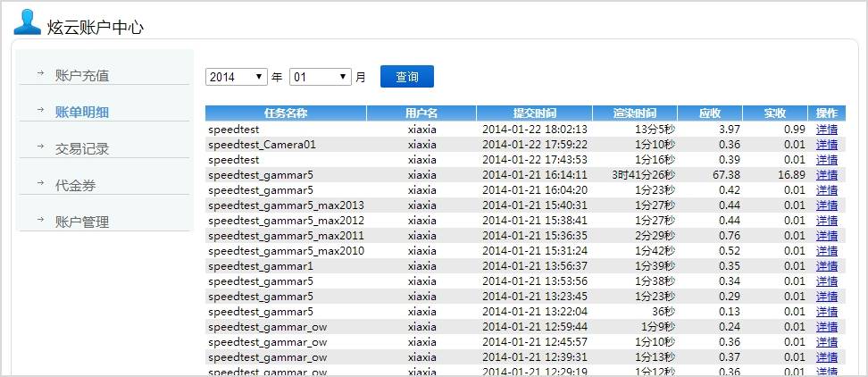Click the 查询 search button
This screenshot has height=377, width=868.
tap(407, 77)
